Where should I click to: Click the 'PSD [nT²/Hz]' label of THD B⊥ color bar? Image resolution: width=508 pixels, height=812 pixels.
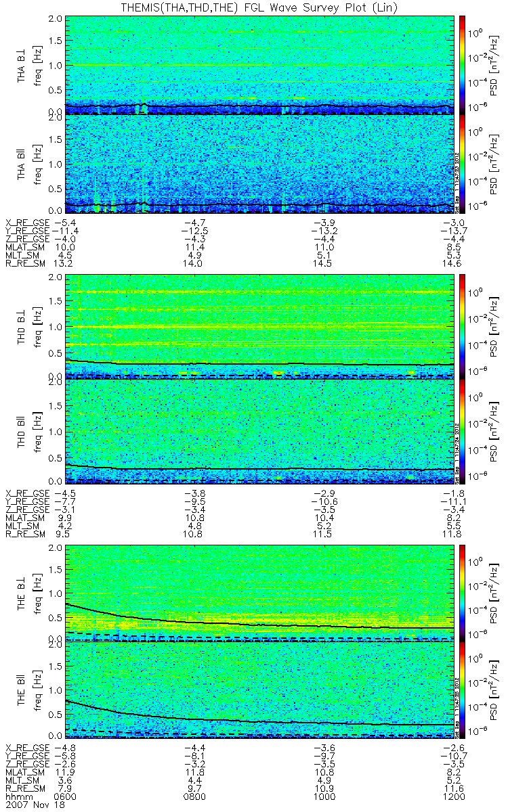[x=494, y=326]
